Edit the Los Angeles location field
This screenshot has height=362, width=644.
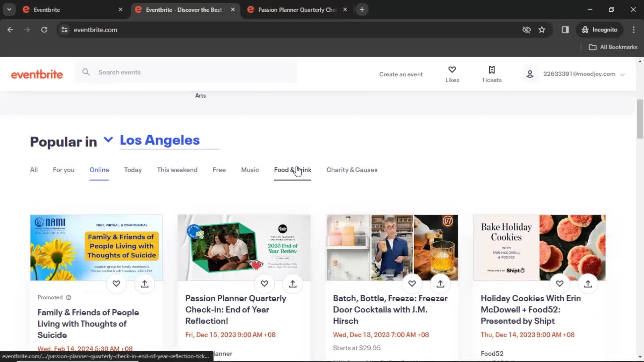tap(169, 140)
